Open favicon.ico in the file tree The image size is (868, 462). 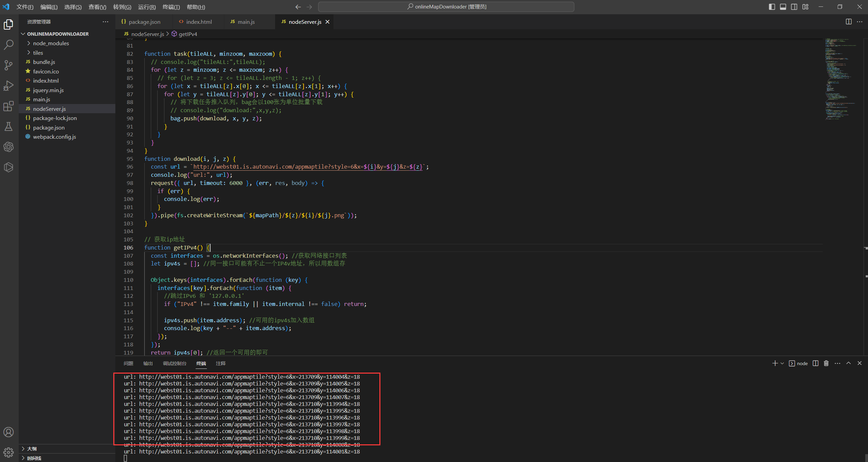(67, 71)
